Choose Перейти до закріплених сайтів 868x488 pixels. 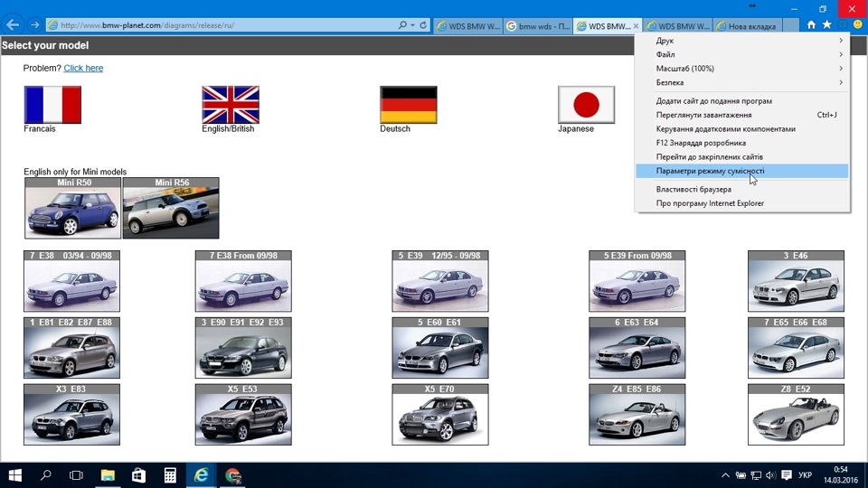(742, 156)
